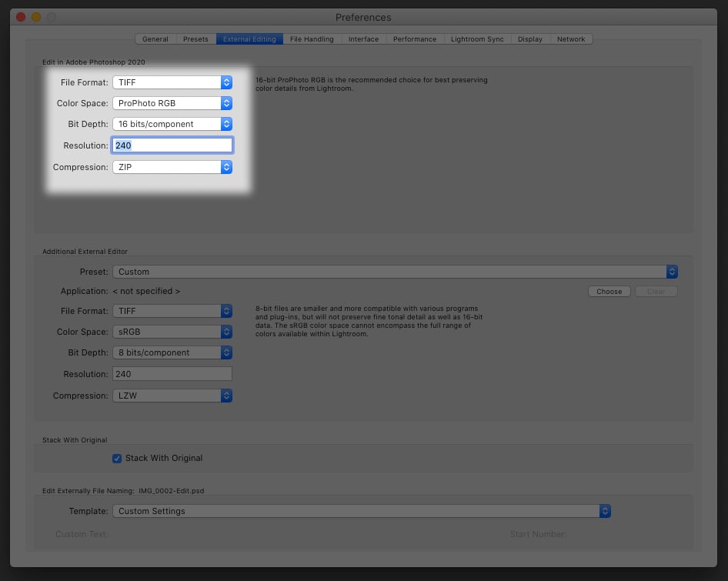Open the File Handling tab

click(x=312, y=38)
